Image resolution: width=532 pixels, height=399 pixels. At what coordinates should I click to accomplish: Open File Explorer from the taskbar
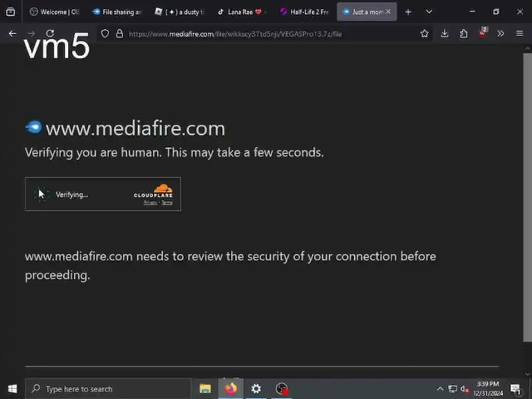point(205,389)
